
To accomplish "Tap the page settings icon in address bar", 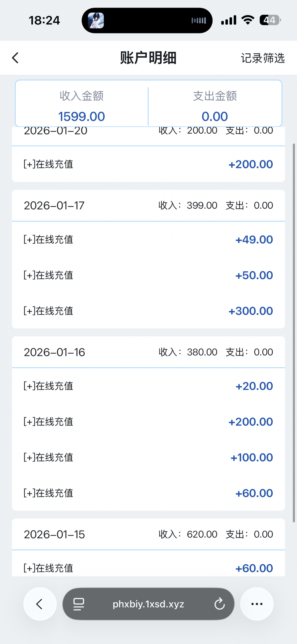I will click(x=79, y=604).
